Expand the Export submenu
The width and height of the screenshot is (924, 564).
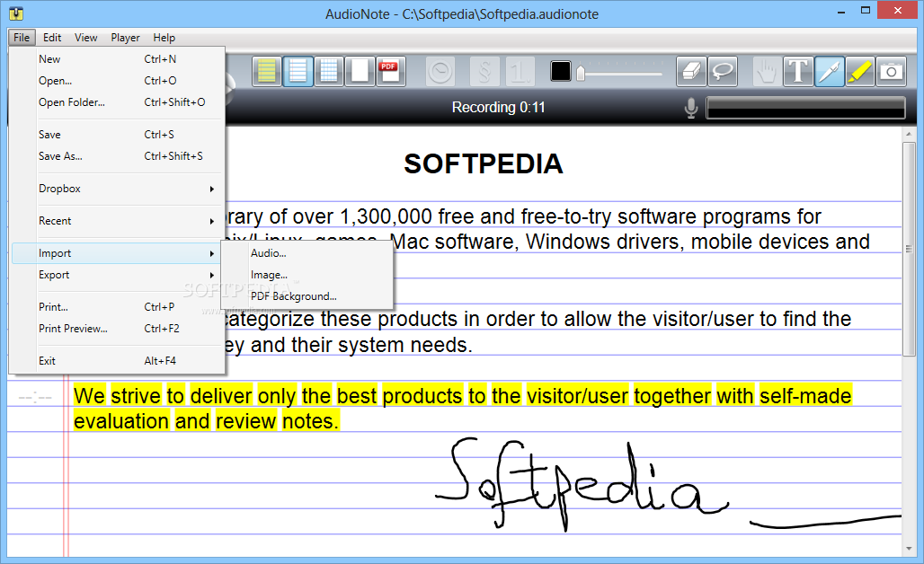pyautogui.click(x=118, y=275)
